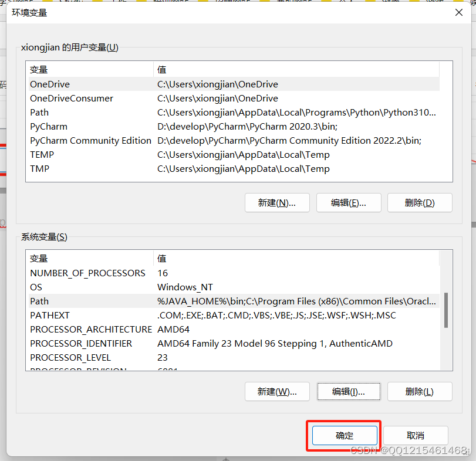Select the OneDrive user variable row

(x=234, y=84)
